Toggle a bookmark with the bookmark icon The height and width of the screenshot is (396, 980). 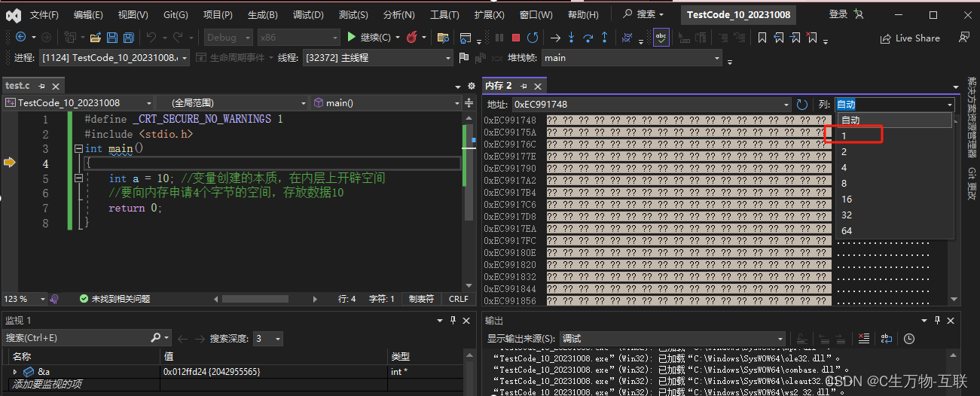click(x=762, y=37)
